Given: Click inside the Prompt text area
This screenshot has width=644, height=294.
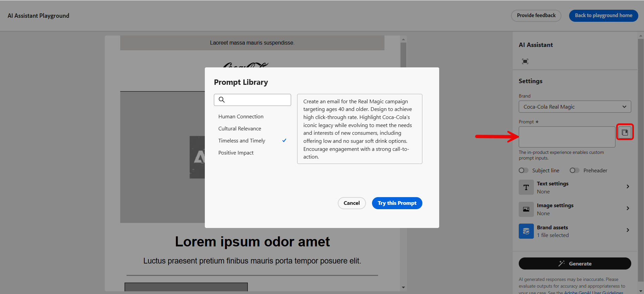Looking at the screenshot, I should click(x=567, y=137).
